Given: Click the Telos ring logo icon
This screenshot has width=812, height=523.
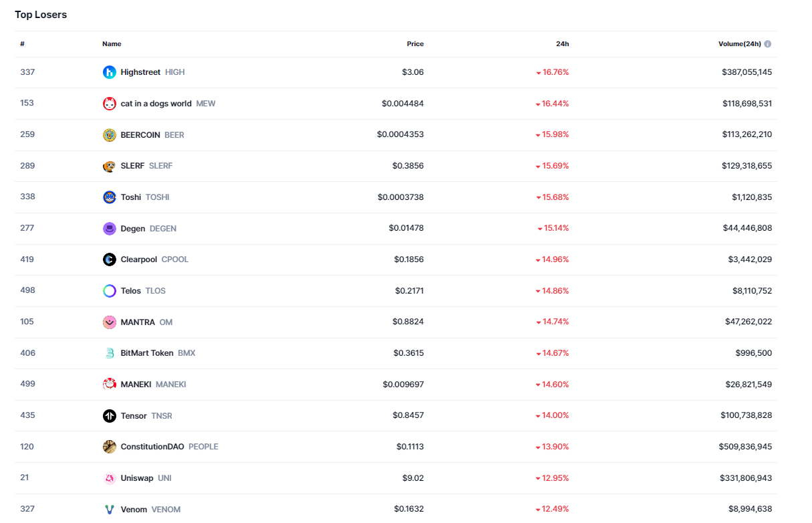Looking at the screenshot, I should point(110,291).
